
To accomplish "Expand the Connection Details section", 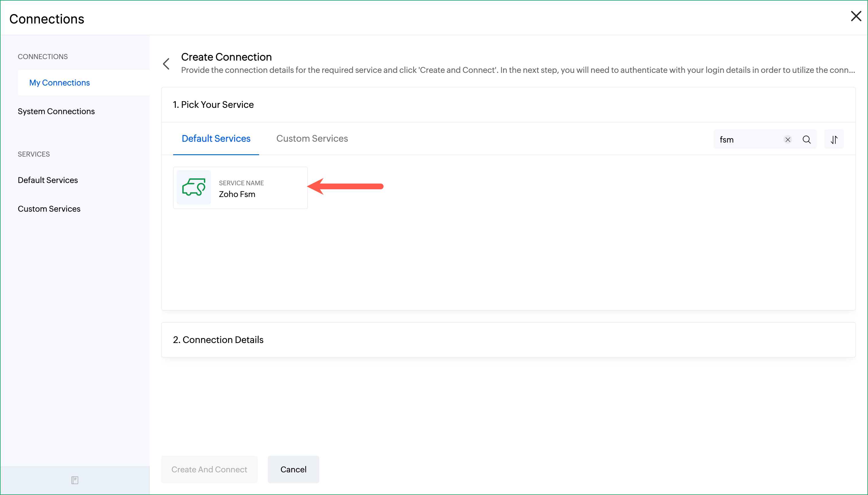I will (218, 340).
